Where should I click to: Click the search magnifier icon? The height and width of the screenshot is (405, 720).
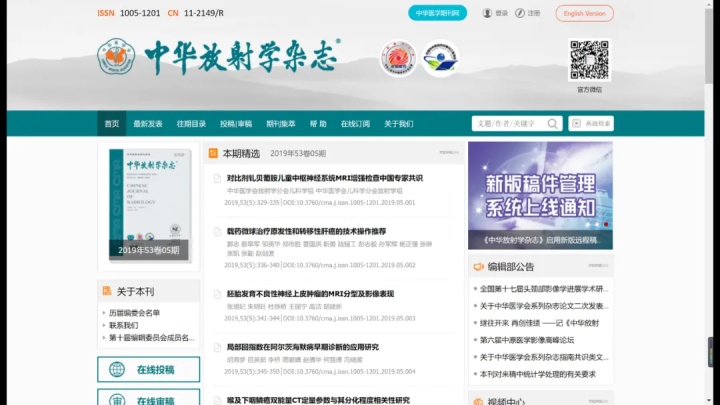tap(552, 124)
